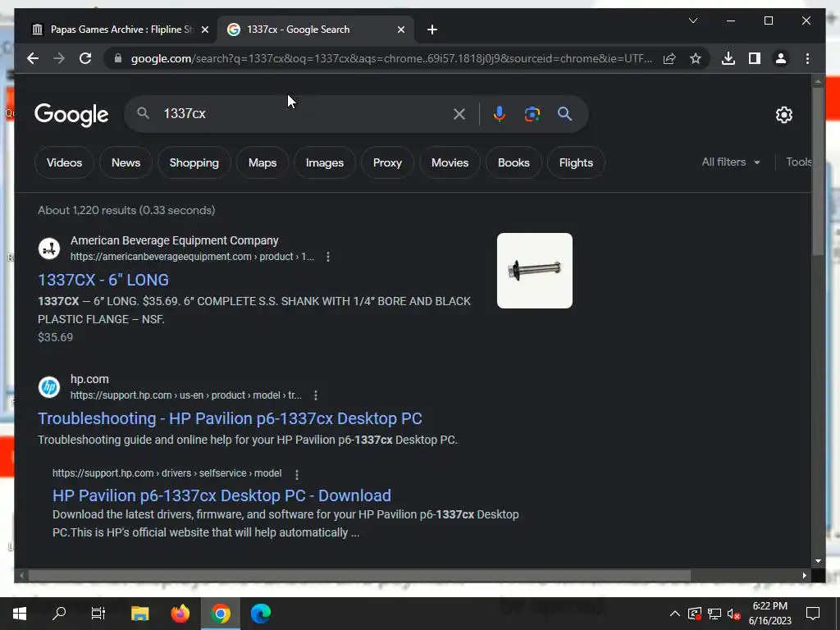This screenshot has height=630, width=840.
Task: Expand the All filters dropdown
Action: tap(731, 162)
